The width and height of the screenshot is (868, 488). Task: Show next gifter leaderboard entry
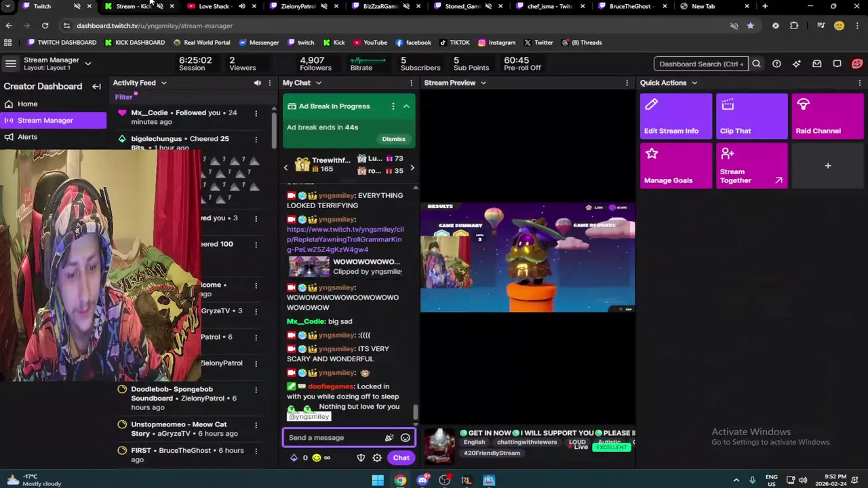click(x=412, y=167)
